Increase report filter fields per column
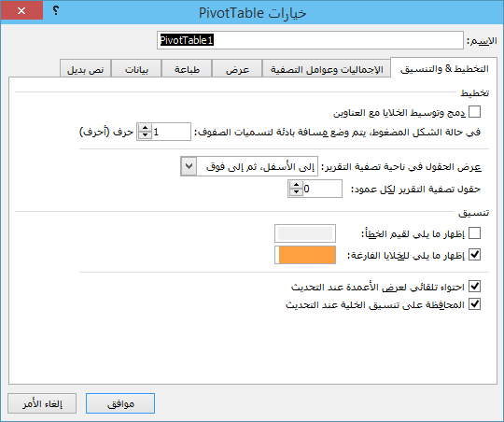Screen dimensions: 504x422 tap(296, 185)
